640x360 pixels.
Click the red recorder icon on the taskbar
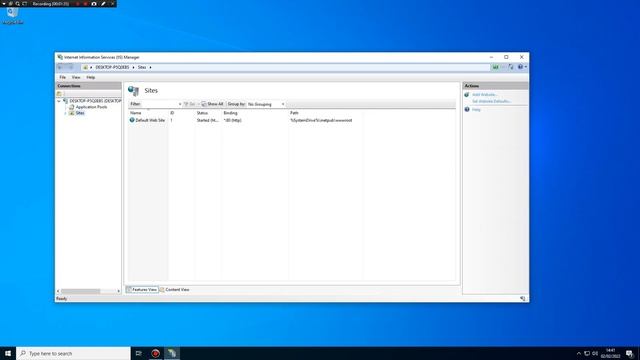click(x=156, y=353)
